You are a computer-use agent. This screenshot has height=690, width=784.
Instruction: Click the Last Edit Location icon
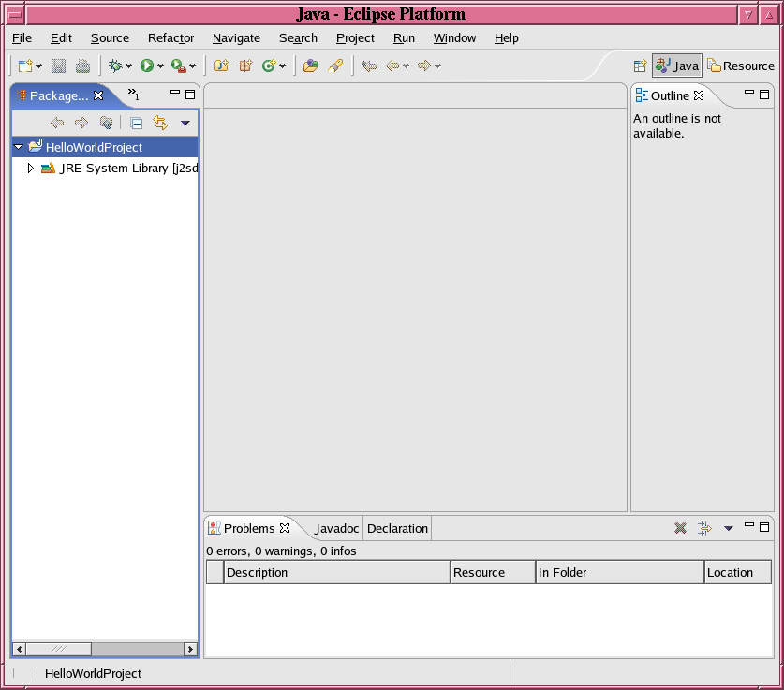(x=369, y=66)
